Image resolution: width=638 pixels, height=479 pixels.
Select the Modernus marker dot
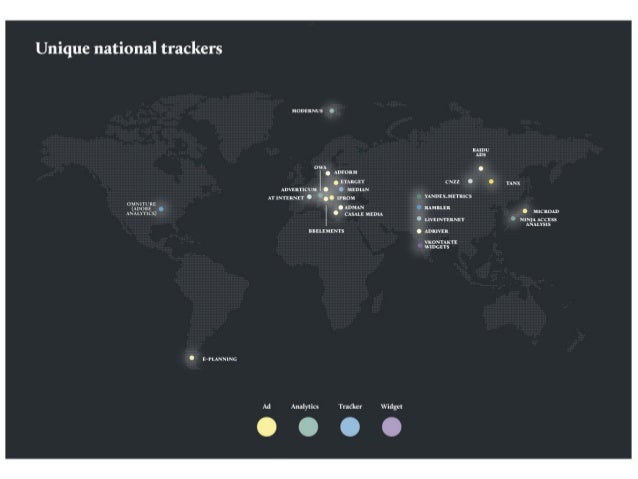pos(332,111)
